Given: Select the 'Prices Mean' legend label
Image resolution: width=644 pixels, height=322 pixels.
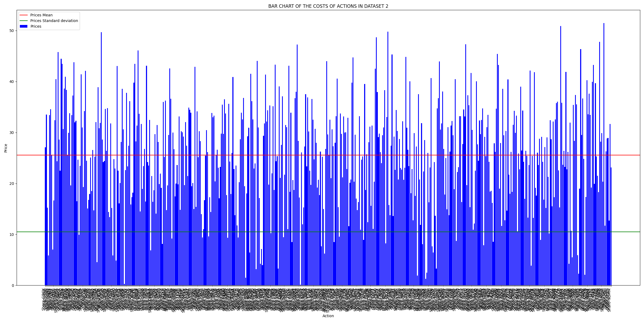Looking at the screenshot, I should 41,15.
